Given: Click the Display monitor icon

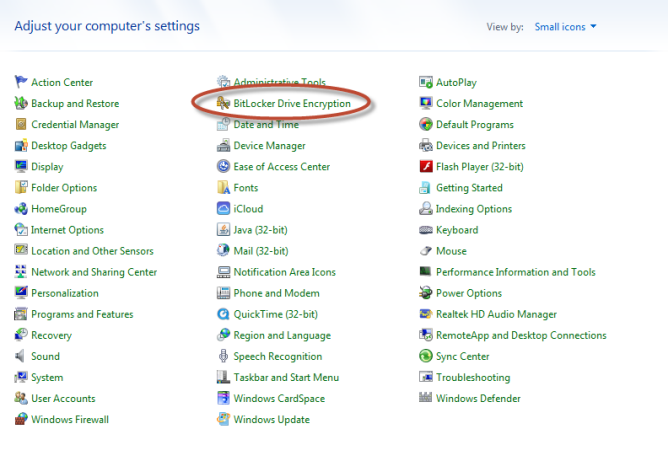Looking at the screenshot, I should point(20,166).
